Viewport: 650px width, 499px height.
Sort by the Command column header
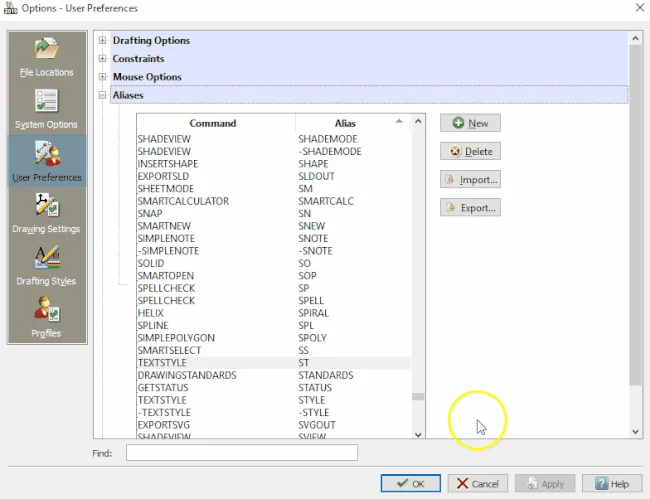click(x=212, y=123)
